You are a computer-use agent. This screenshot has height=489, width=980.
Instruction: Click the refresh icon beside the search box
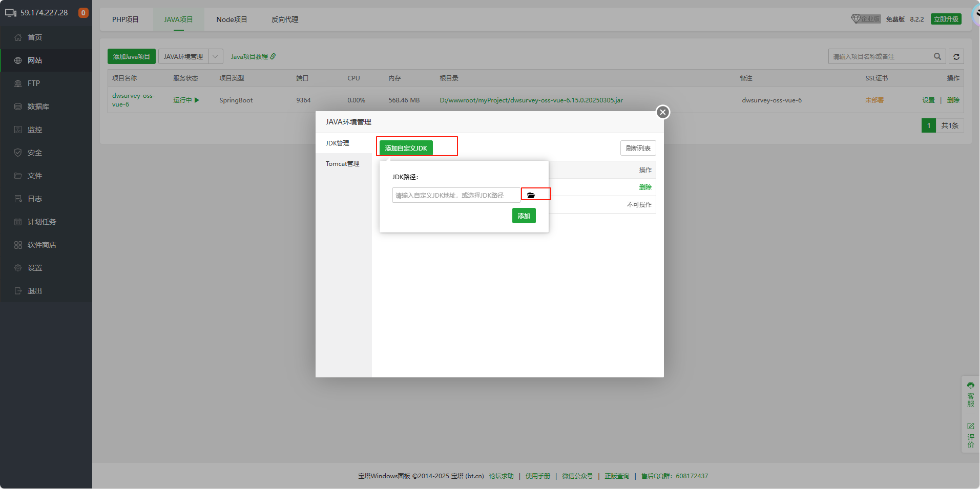(x=956, y=57)
